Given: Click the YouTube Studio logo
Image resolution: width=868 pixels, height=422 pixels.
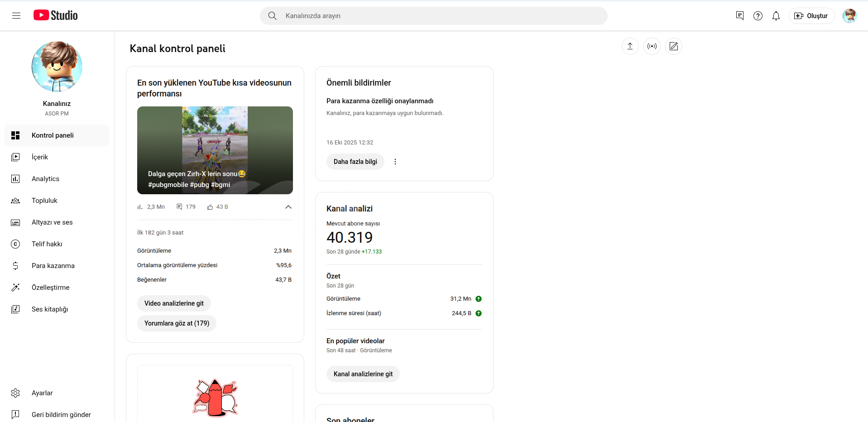Looking at the screenshot, I should 56,15.
